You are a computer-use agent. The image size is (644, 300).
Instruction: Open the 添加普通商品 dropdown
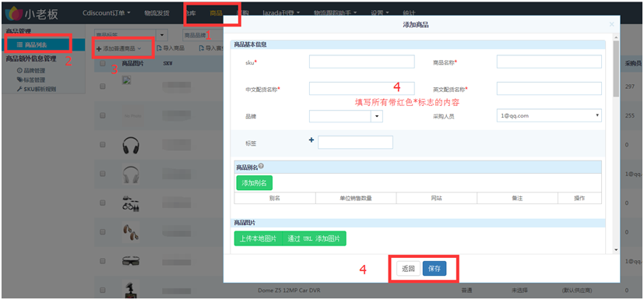118,48
